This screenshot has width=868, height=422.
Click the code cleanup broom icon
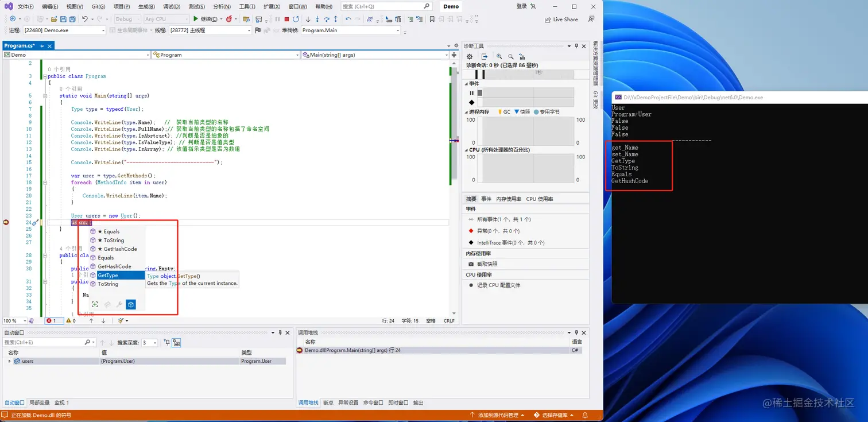(122, 320)
